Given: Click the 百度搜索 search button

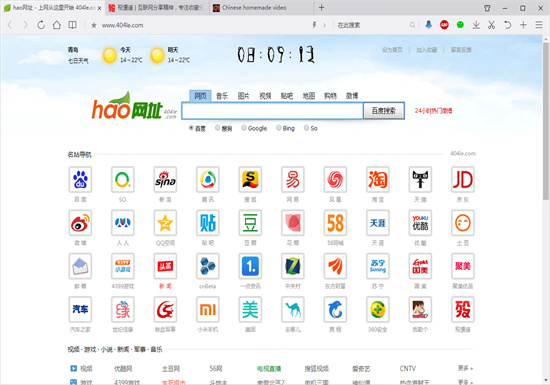Looking at the screenshot, I should (x=383, y=111).
